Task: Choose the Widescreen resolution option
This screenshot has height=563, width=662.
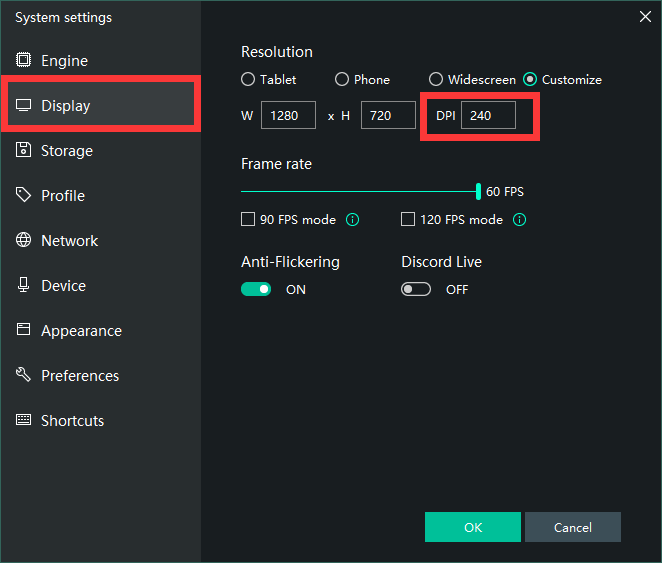Action: pos(436,79)
